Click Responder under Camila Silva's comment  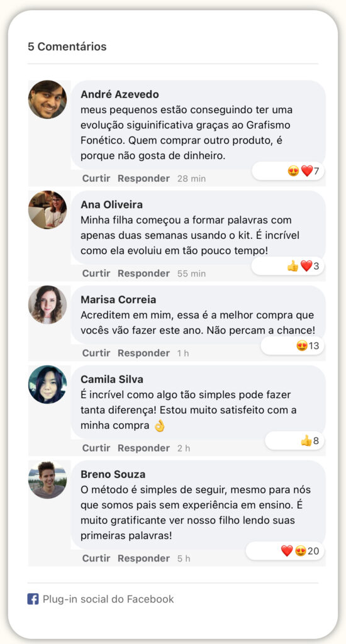(x=143, y=448)
